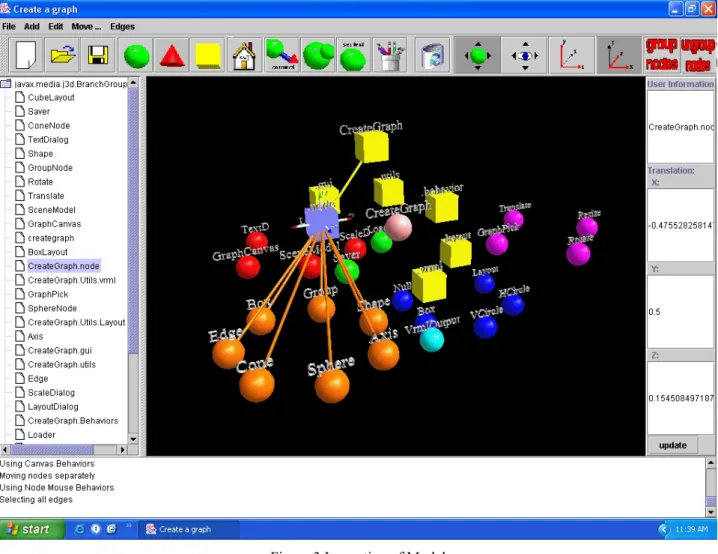718x554 pixels.
Task: Open the Edit menu
Action: point(56,27)
